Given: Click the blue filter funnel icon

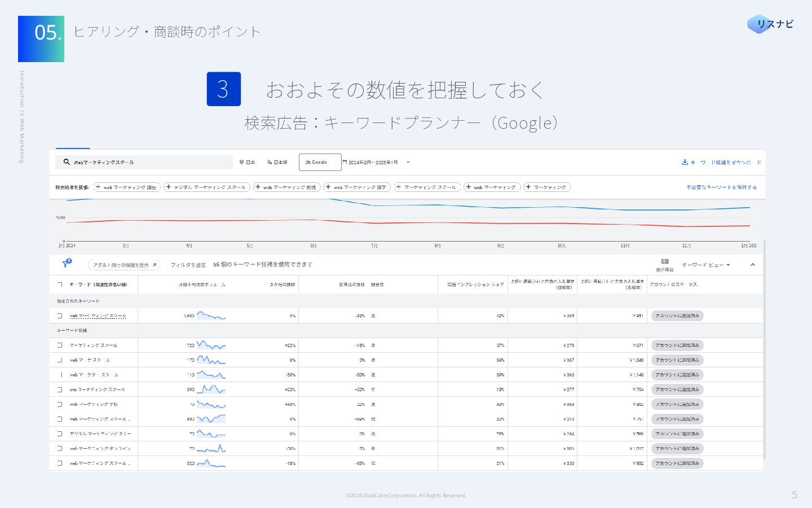Looking at the screenshot, I should (65, 264).
